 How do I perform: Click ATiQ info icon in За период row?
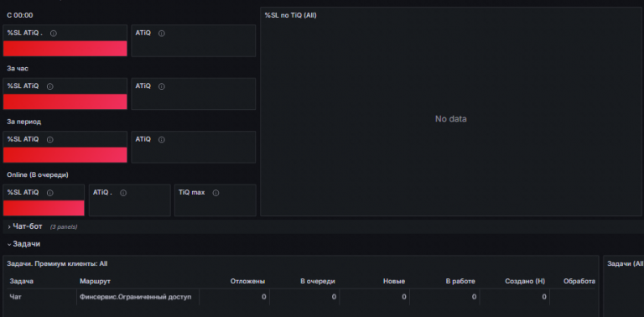coord(161,139)
